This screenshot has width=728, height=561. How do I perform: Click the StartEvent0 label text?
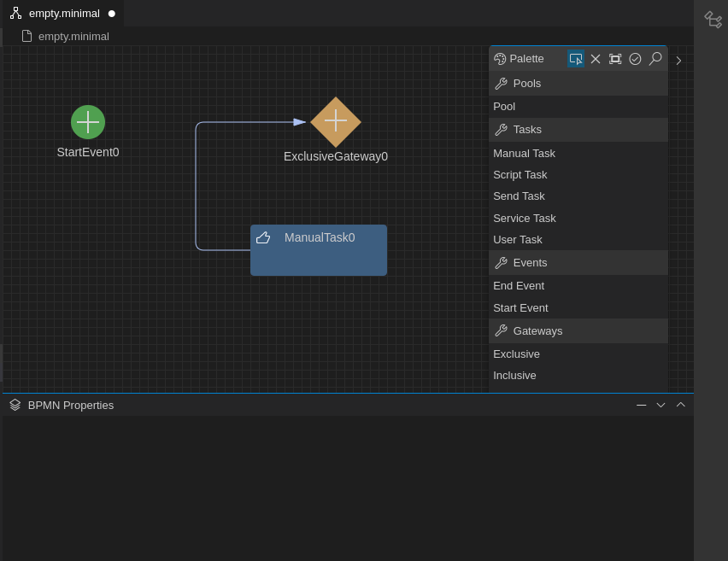click(x=88, y=152)
